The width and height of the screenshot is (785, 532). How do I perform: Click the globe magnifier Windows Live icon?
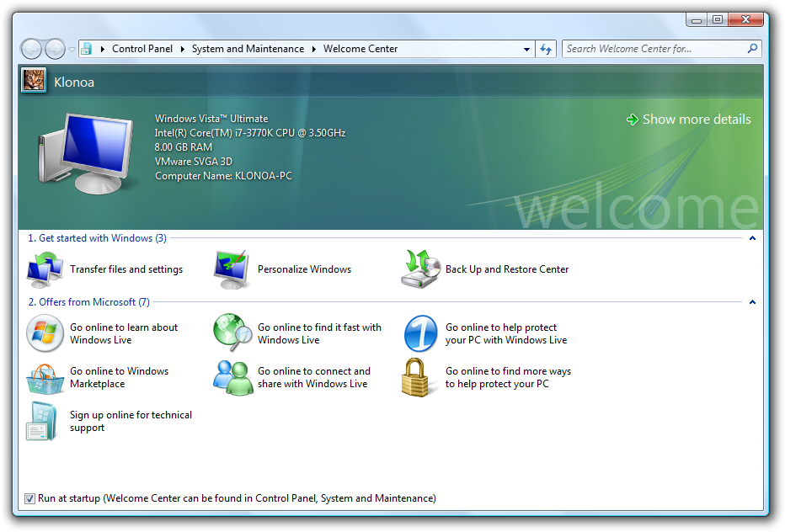[232, 333]
